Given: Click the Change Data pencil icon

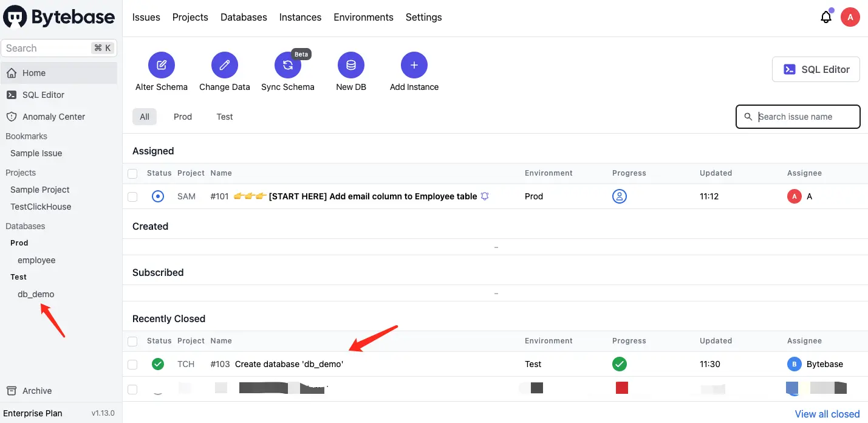Looking at the screenshot, I should click(225, 65).
